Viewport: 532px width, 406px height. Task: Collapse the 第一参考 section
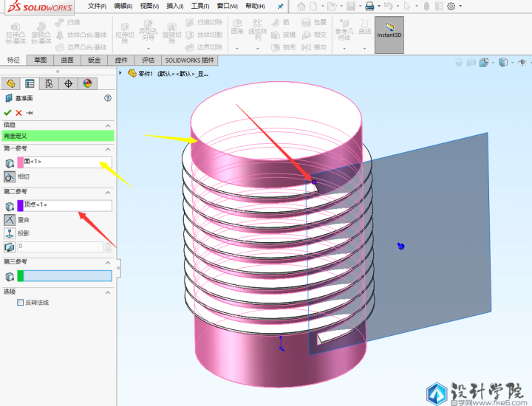tap(109, 148)
